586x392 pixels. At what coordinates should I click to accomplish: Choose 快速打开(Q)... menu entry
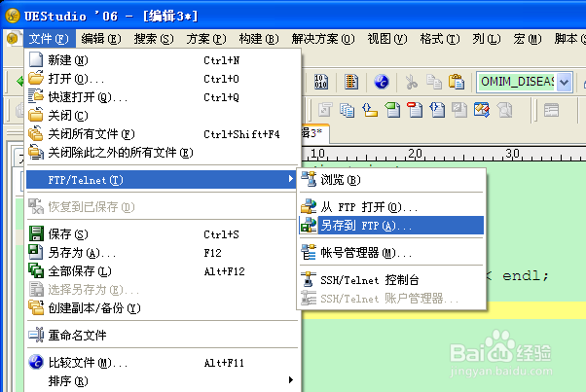(x=161, y=97)
